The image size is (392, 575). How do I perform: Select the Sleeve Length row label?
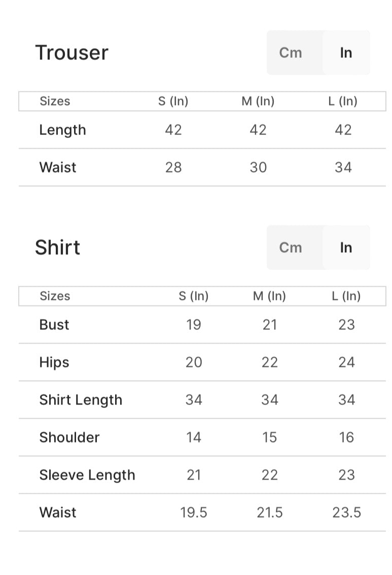[x=87, y=475]
